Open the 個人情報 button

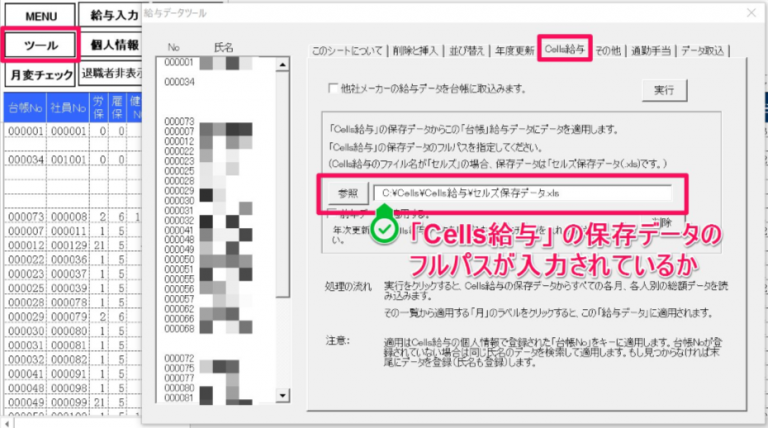(x=111, y=46)
